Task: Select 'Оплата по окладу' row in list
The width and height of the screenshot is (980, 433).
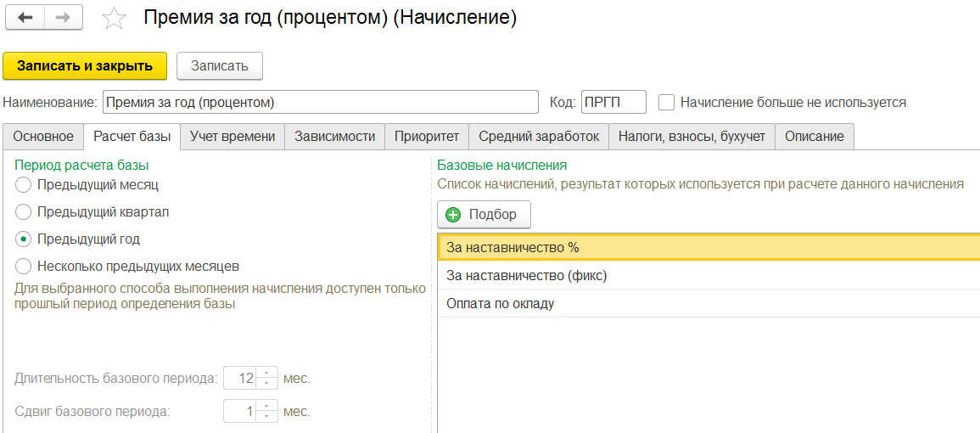Action: tap(500, 303)
